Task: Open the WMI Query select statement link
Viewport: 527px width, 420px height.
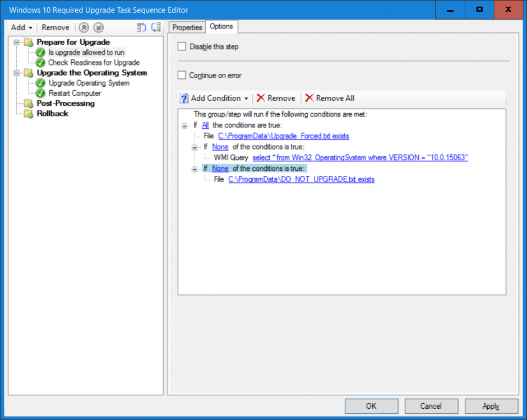Action: 360,157
